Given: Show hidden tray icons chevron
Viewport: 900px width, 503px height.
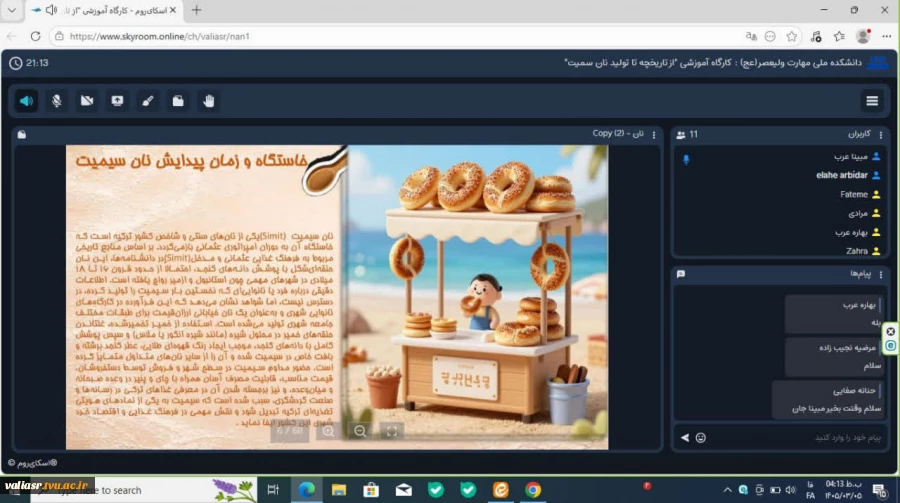Looking at the screenshot, I should 727,490.
